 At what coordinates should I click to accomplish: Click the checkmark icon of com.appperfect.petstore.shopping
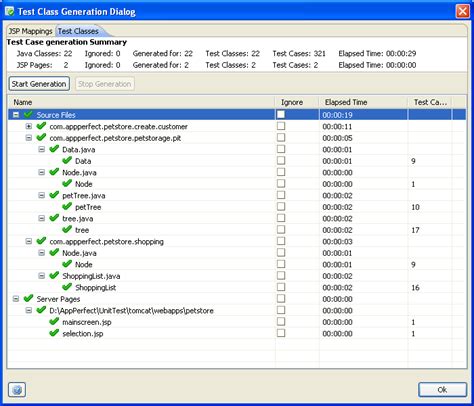[x=41, y=241]
